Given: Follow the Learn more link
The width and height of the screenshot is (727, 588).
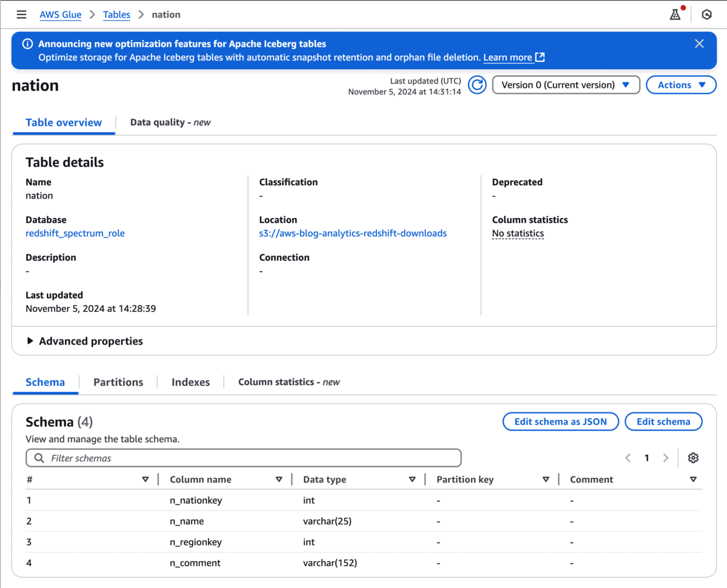Looking at the screenshot, I should coord(508,58).
